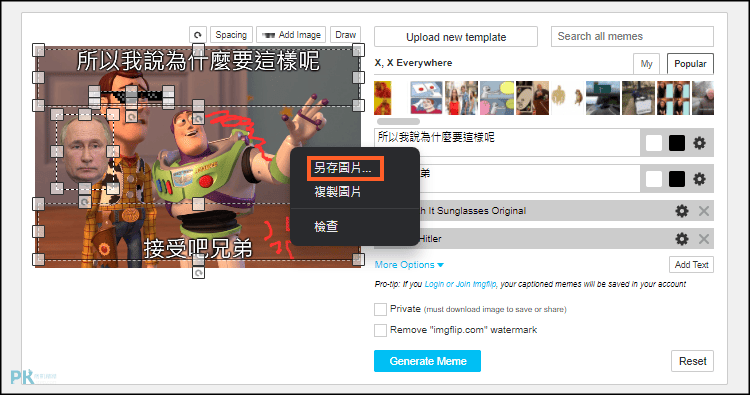Image resolution: width=750 pixels, height=395 pixels.
Task: Click Upload new template
Action: click(456, 37)
